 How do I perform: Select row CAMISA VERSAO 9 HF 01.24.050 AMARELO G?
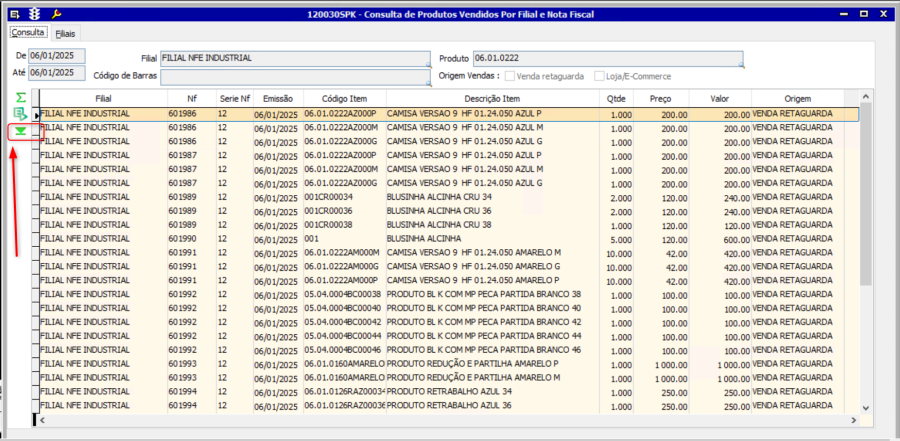click(449, 267)
